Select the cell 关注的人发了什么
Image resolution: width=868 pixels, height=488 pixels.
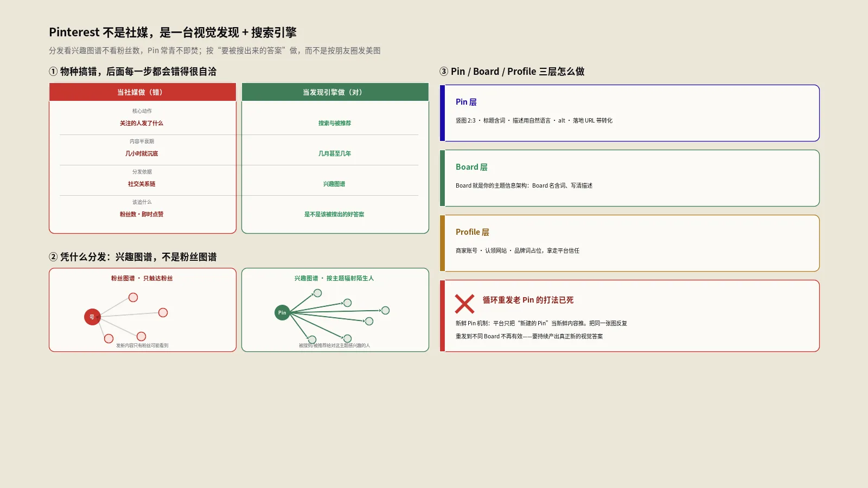[x=142, y=123]
